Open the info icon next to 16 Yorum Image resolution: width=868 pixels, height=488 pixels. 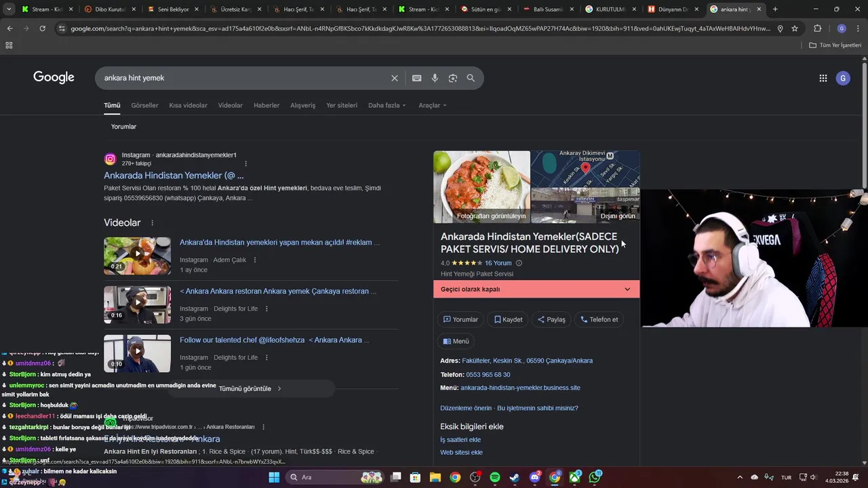click(x=519, y=263)
